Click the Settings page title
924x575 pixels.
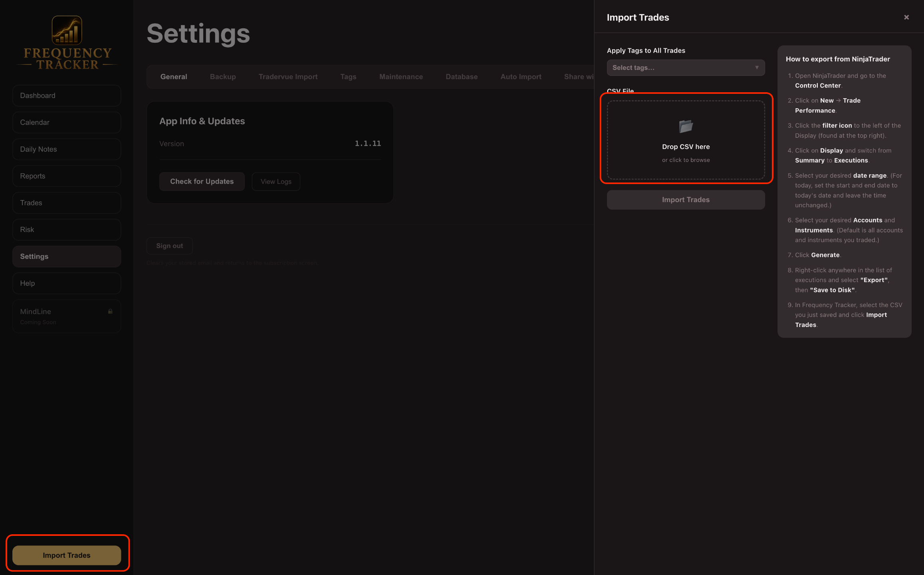click(x=198, y=34)
